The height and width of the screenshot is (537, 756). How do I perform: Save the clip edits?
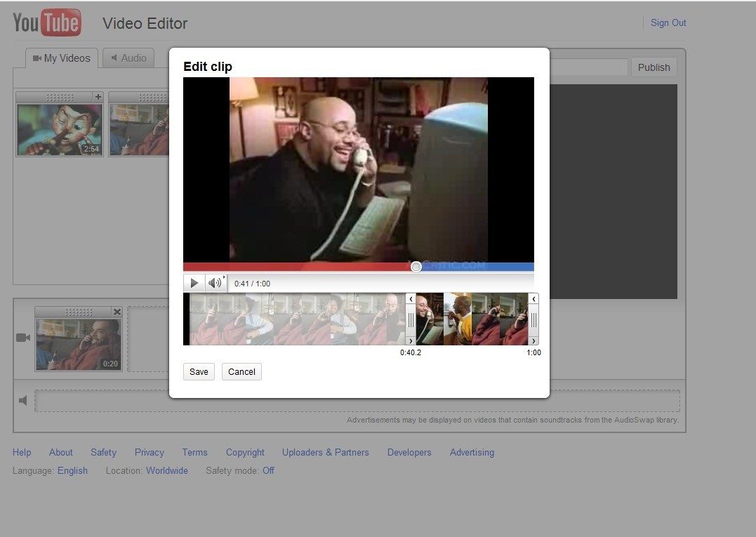[199, 371]
